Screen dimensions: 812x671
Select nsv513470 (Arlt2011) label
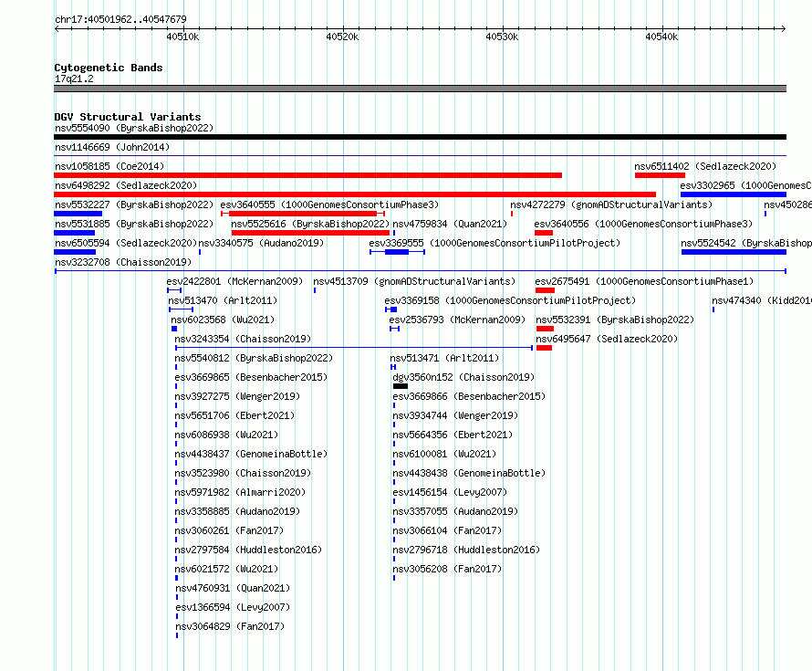223,300
